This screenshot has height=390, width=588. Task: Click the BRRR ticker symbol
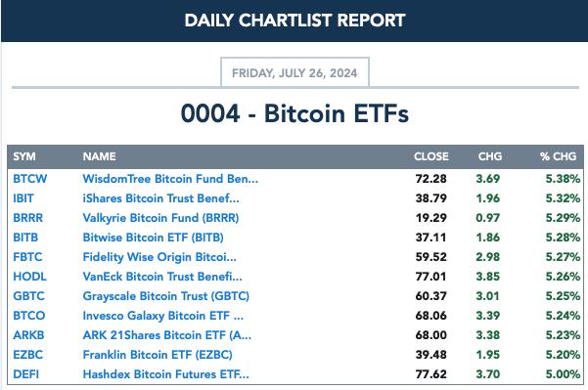click(x=28, y=218)
